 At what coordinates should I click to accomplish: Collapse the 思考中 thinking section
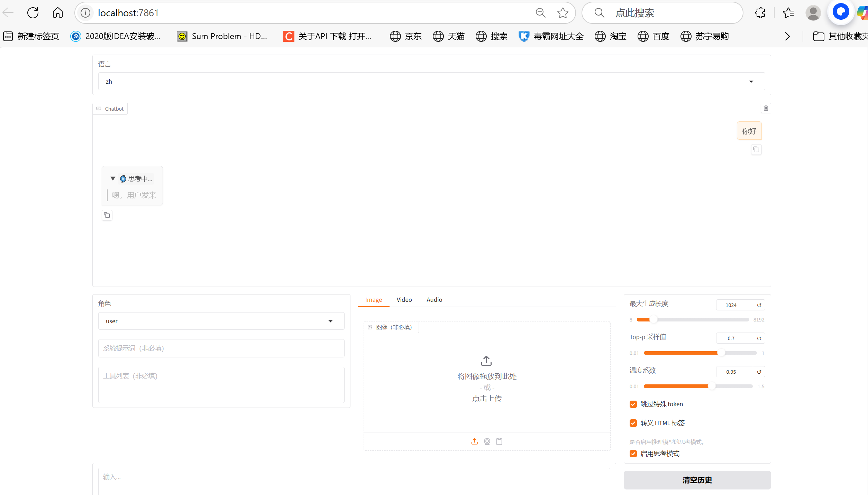(113, 179)
